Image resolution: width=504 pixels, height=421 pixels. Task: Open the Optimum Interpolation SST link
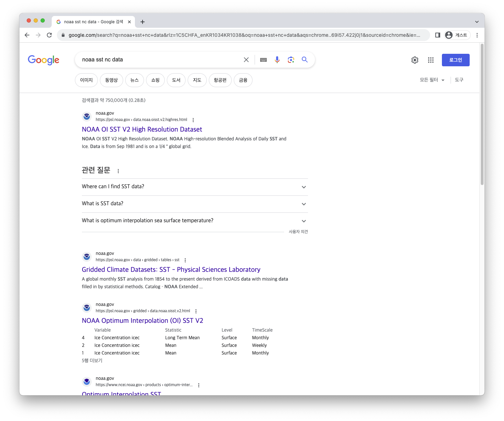coord(121,394)
